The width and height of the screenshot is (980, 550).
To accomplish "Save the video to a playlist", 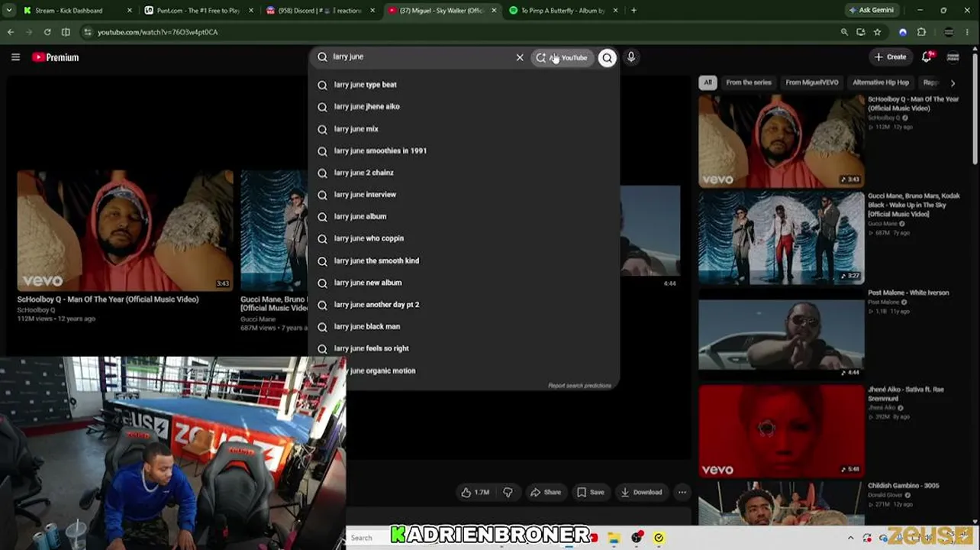I will point(591,493).
